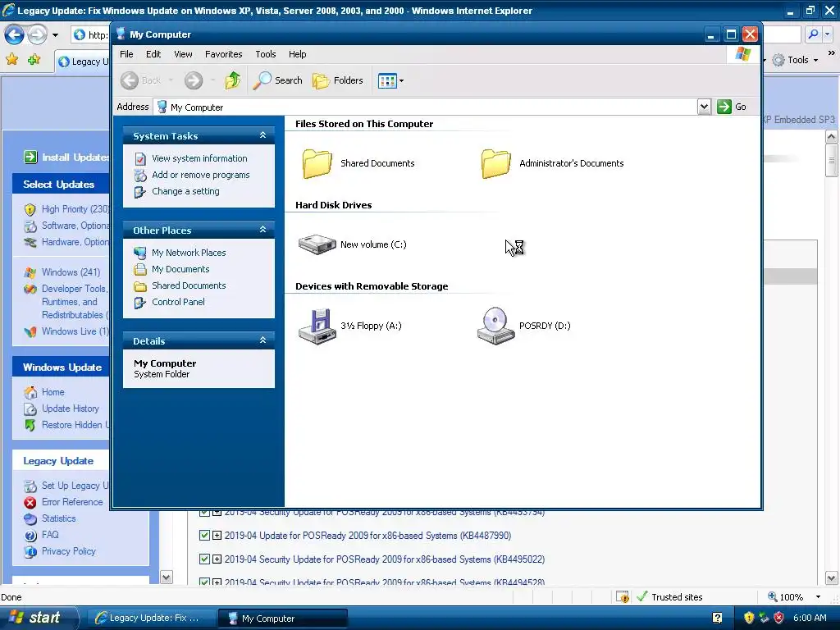
Task: Click the Install Updates link in browser
Action: 67,157
